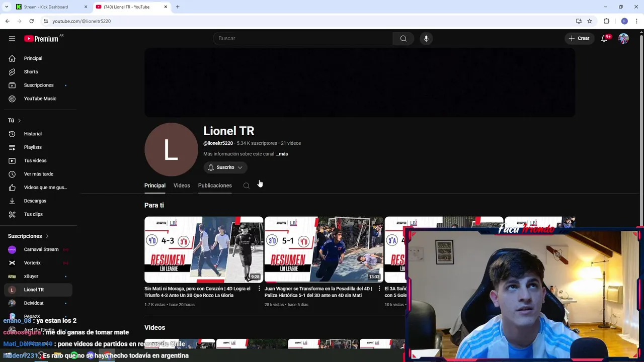Click the @lioneltr5220 handle text

pos(218,143)
